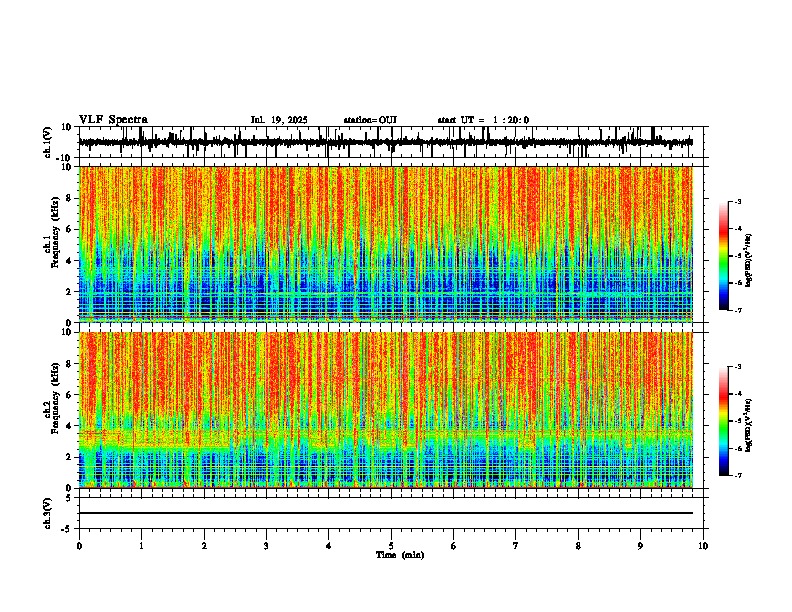Screen dimensions: 792x612
Task: Click inside the ch.2 frequency spectrogram
Action: 385,410
